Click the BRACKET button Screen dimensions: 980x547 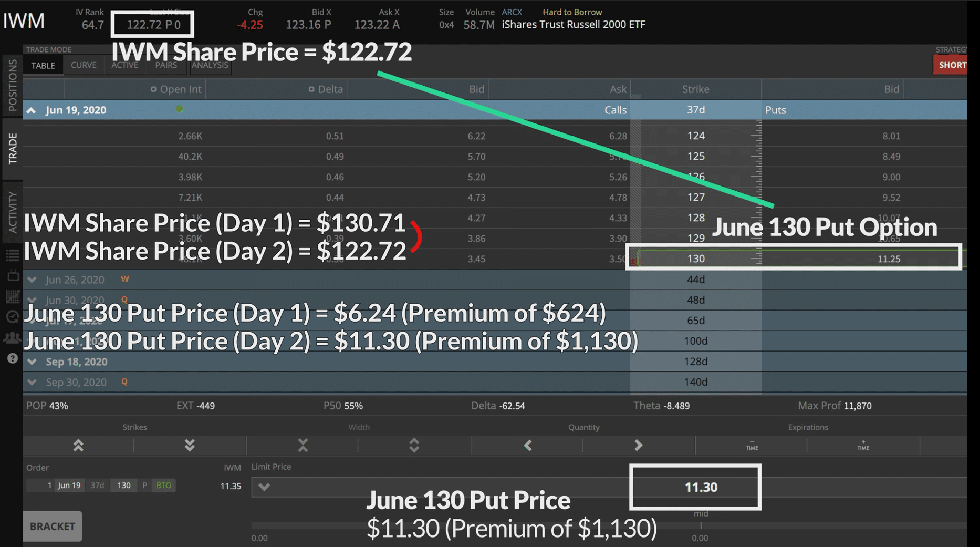click(53, 527)
